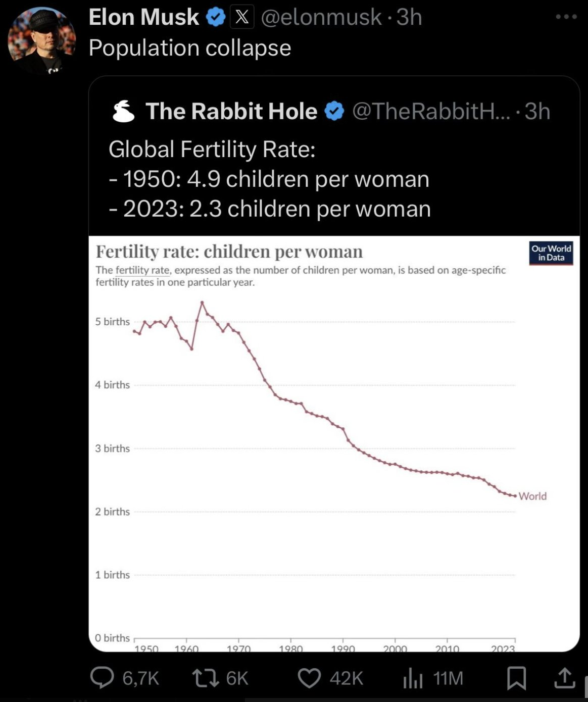Image resolution: width=588 pixels, height=702 pixels.
Task: Click the repost arrows icon
Action: (206, 678)
